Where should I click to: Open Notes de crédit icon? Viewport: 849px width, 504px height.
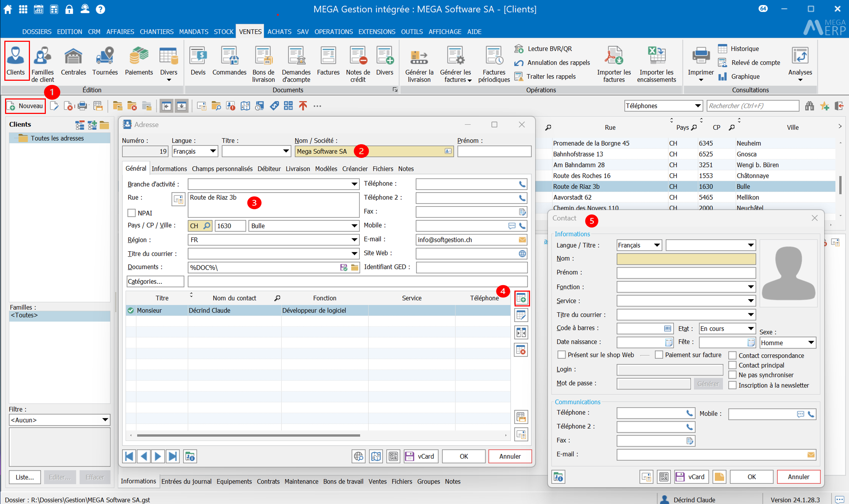[358, 64]
